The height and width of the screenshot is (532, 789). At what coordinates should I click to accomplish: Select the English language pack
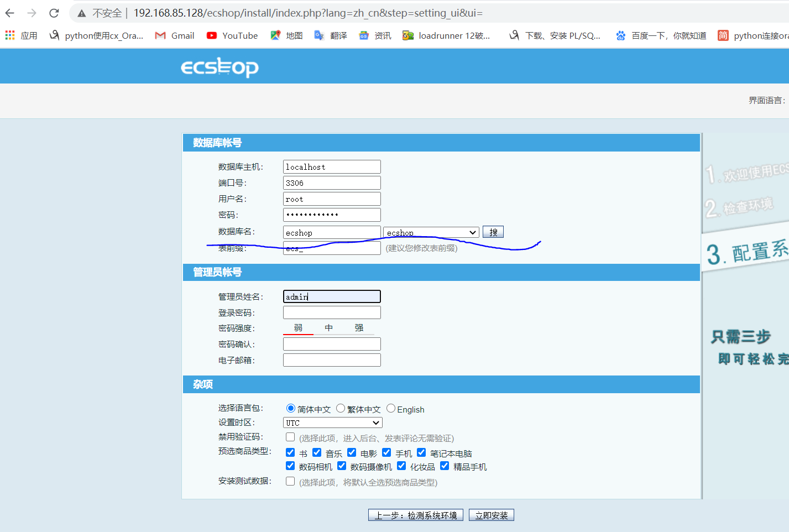(x=390, y=408)
